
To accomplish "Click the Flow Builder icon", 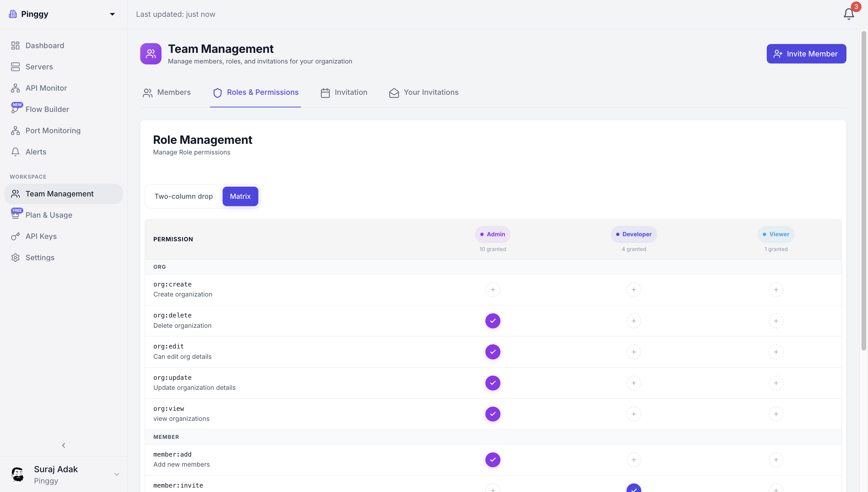I will click(15, 109).
